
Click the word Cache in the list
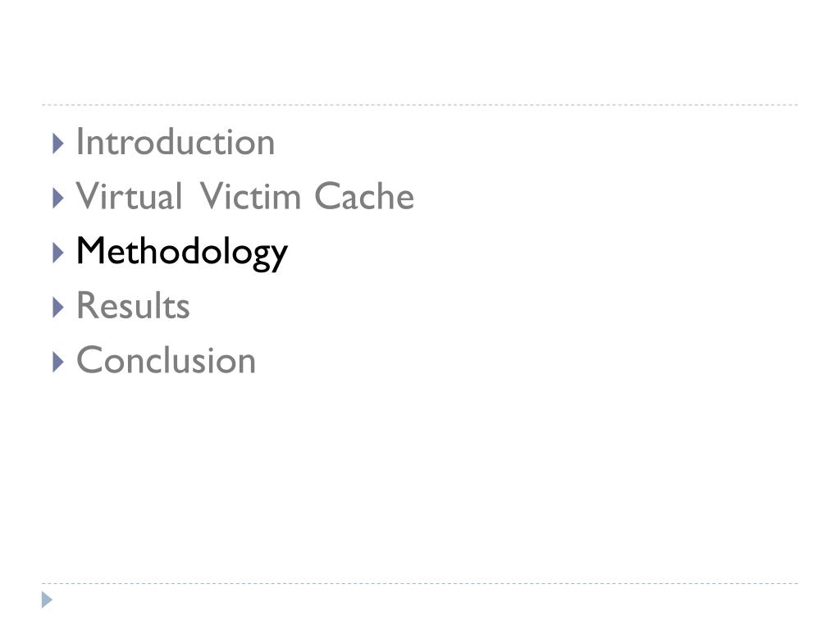click(x=364, y=197)
